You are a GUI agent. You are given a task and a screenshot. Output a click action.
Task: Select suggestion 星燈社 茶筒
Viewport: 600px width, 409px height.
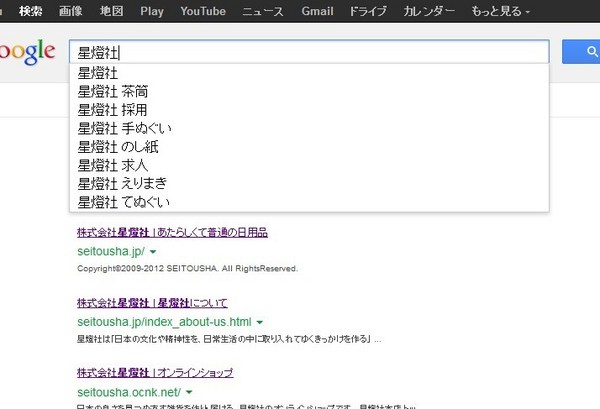(x=309, y=91)
